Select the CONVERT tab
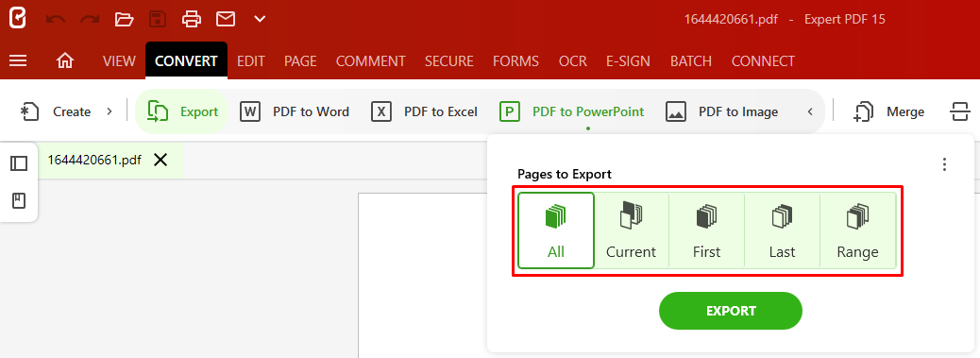Screen dimensions: 980x358 (x=186, y=60)
